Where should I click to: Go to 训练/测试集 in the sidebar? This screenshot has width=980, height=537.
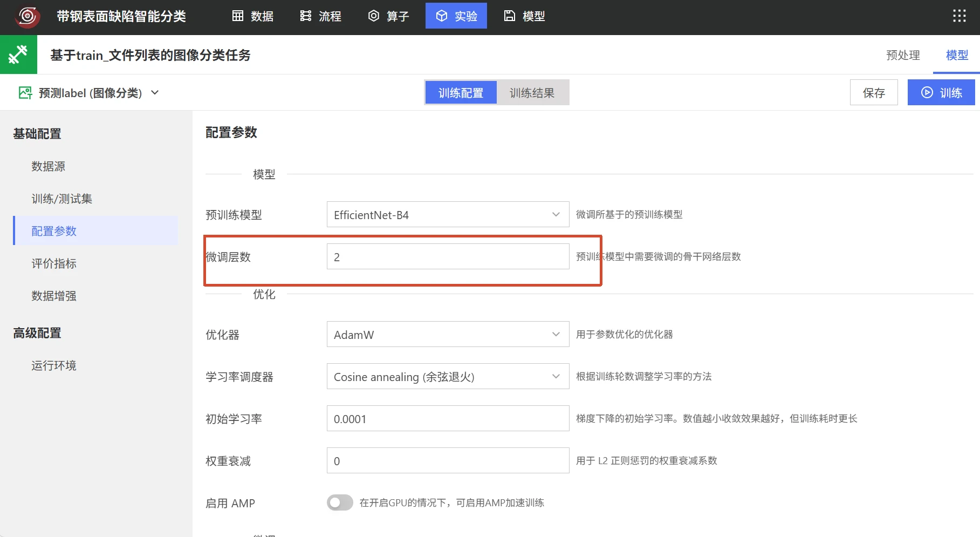point(62,199)
